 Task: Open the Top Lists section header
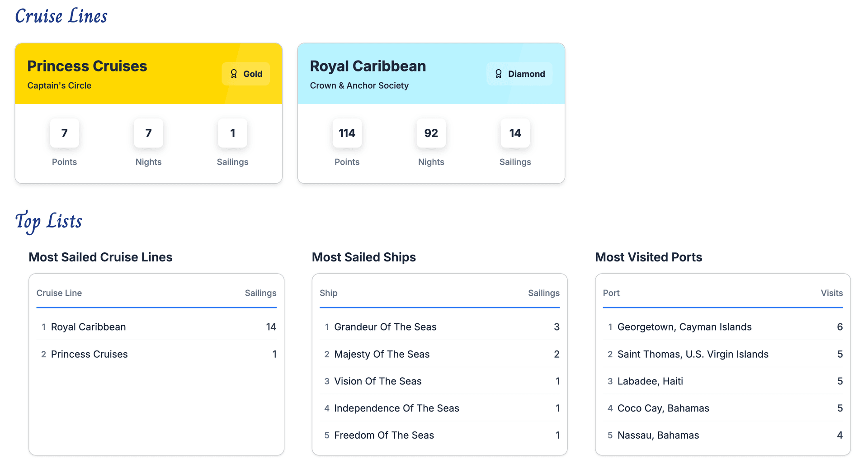coord(48,221)
